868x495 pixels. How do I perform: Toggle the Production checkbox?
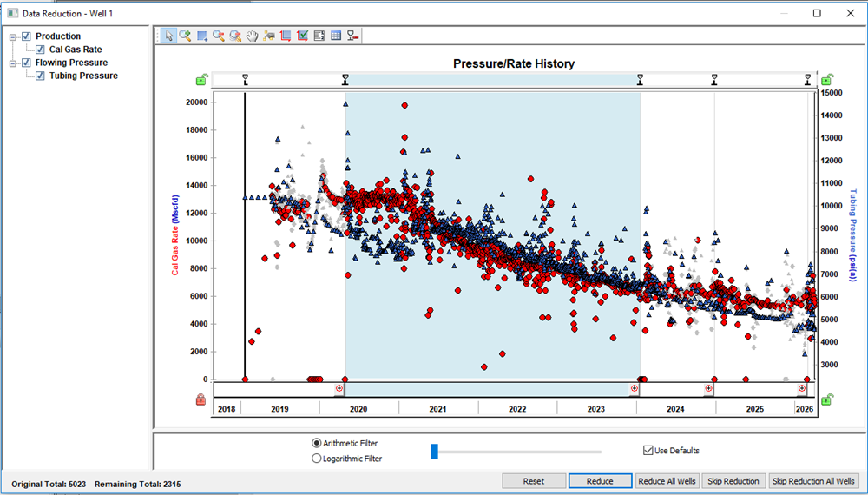pos(26,36)
